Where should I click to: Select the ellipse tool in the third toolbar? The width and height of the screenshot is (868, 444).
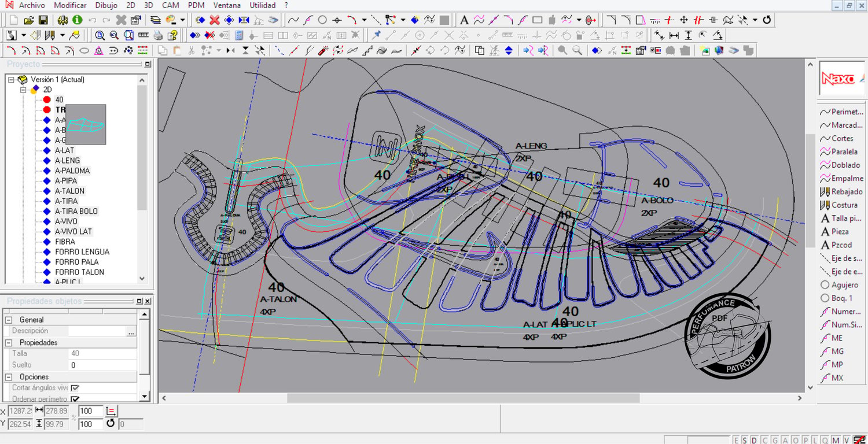84,50
